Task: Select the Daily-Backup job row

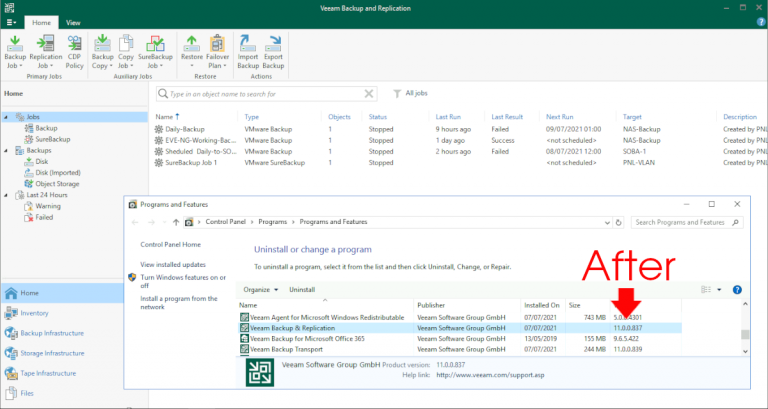Action: (x=460, y=129)
